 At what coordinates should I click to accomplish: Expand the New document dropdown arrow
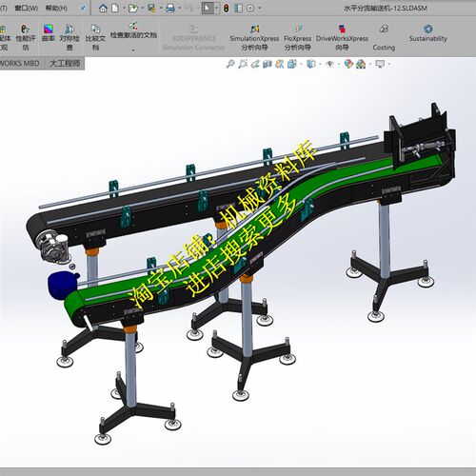point(124,9)
